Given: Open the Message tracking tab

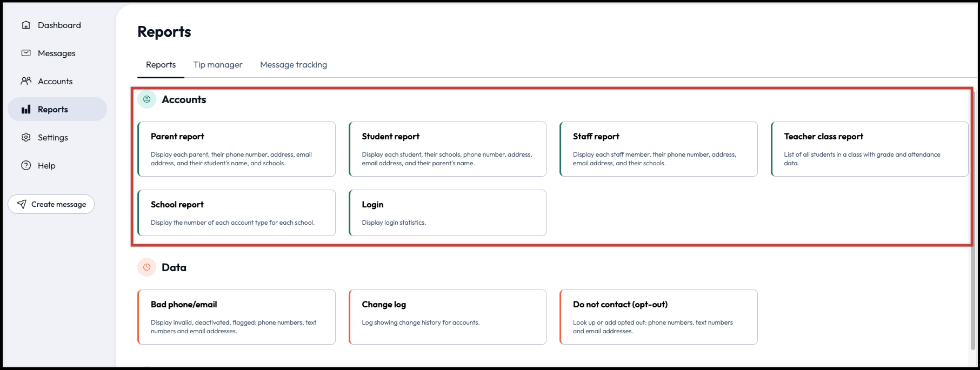Looking at the screenshot, I should click(x=294, y=65).
